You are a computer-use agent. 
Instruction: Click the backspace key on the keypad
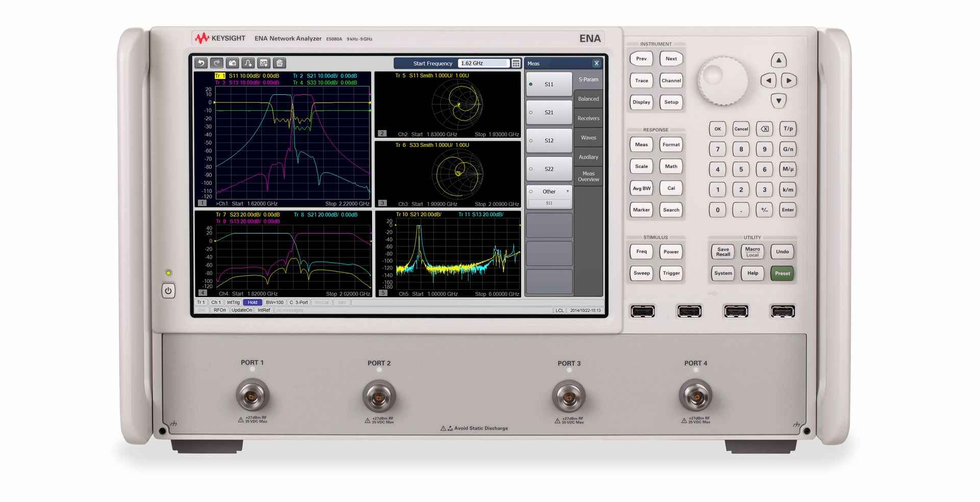pos(765,129)
